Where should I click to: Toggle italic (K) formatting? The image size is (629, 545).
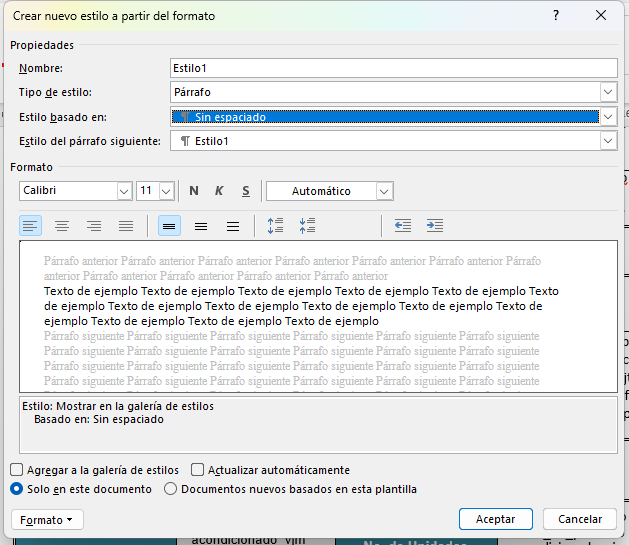coord(219,191)
